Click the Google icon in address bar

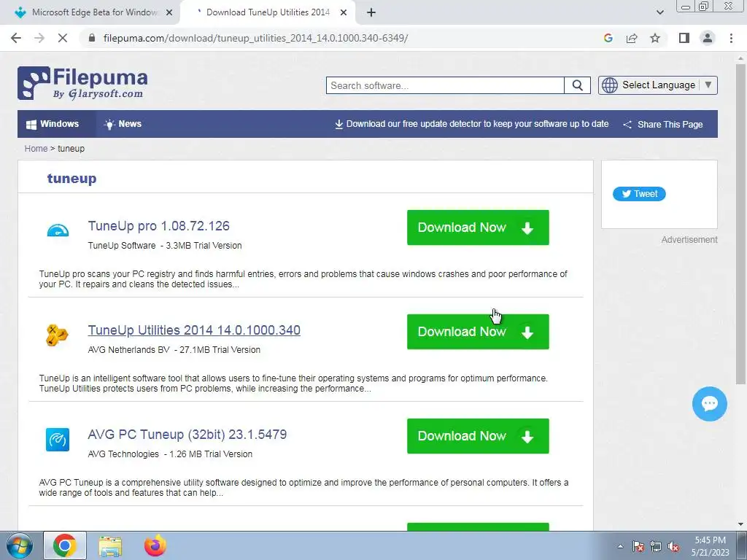(x=608, y=38)
